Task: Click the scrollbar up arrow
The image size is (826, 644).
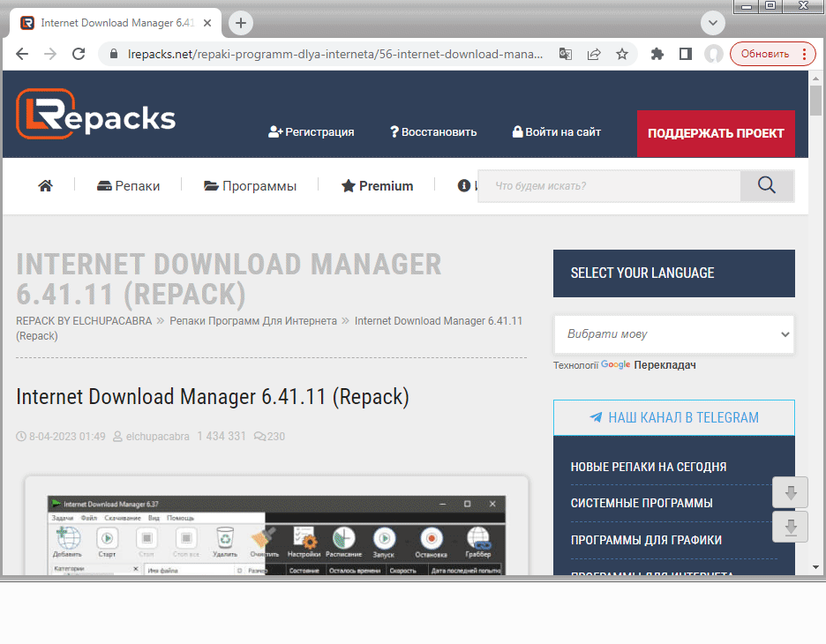Action: coord(815,78)
